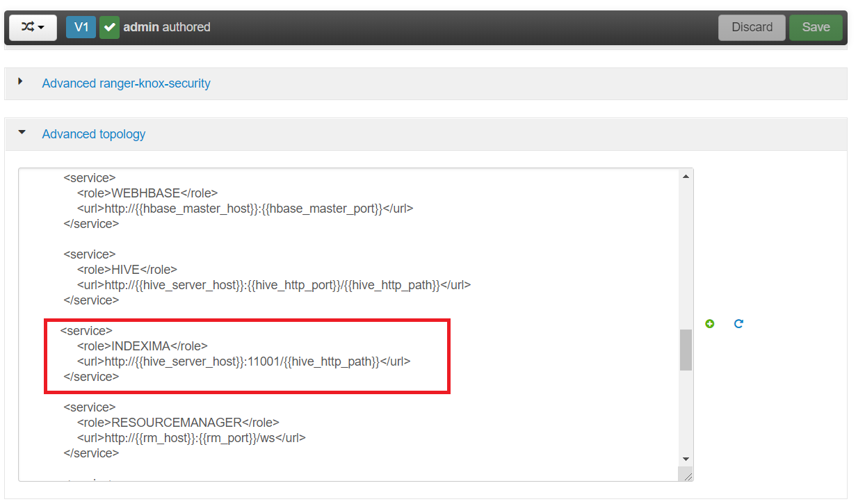The width and height of the screenshot is (865, 504).
Task: Click the textarea scrollbar up arrow
Action: (686, 177)
